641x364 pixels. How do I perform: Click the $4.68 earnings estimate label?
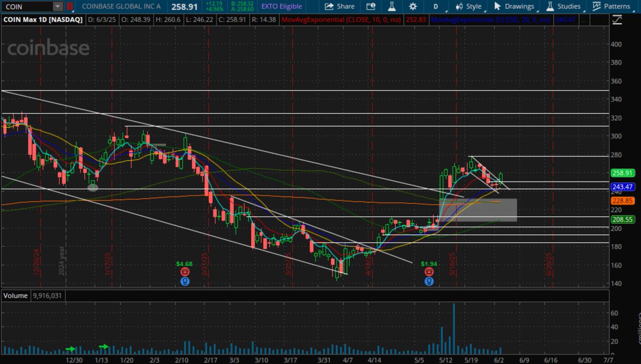point(184,263)
